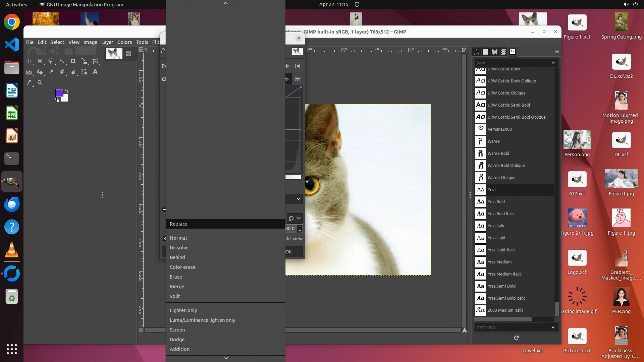Select the Eraser tool
The image size is (644, 362).
(51, 72)
